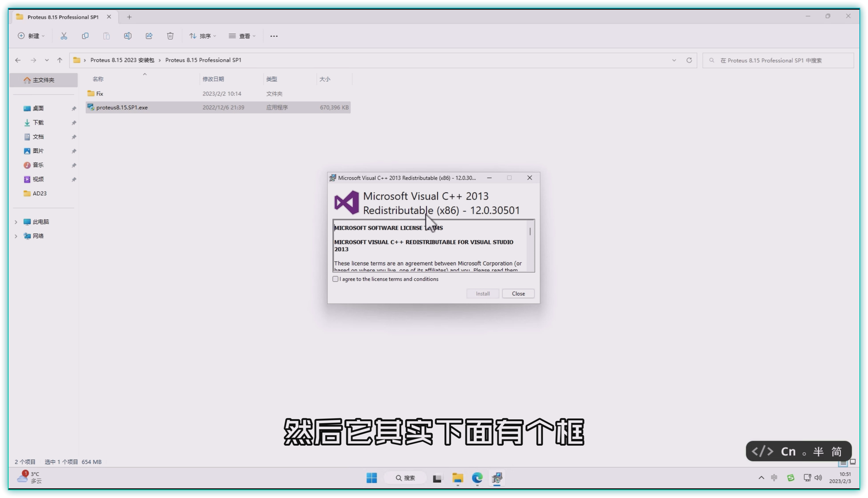The width and height of the screenshot is (868, 498).
Task: Open the 查看 (View) dropdown
Action: click(x=242, y=36)
